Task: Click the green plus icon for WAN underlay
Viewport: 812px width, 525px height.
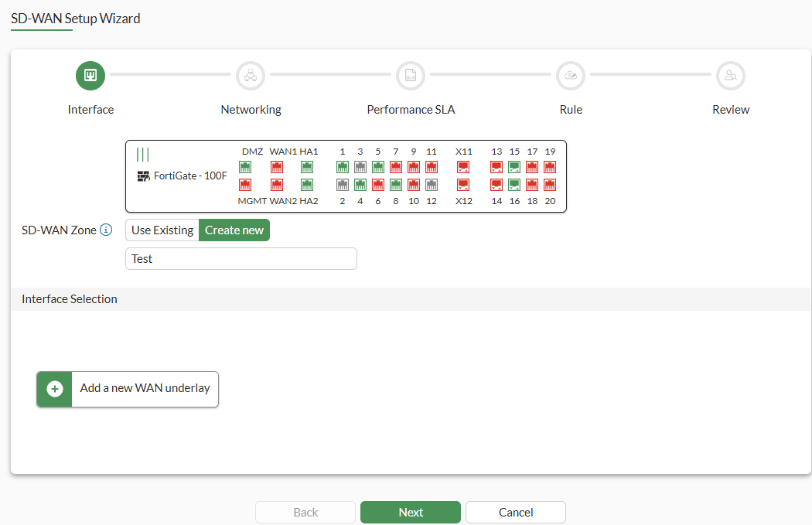Action: point(55,389)
